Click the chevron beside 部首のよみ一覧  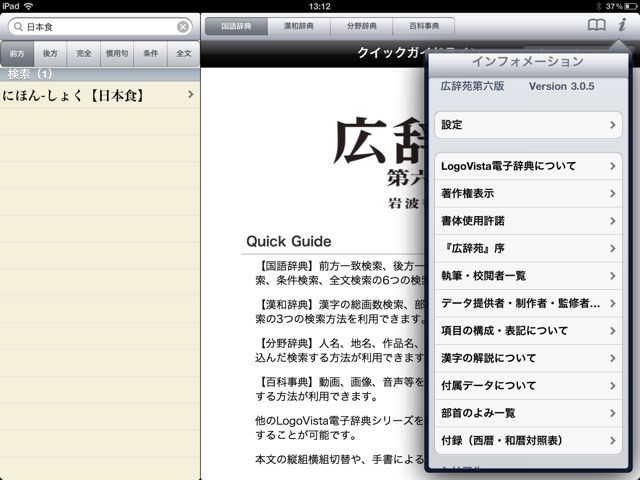(613, 413)
